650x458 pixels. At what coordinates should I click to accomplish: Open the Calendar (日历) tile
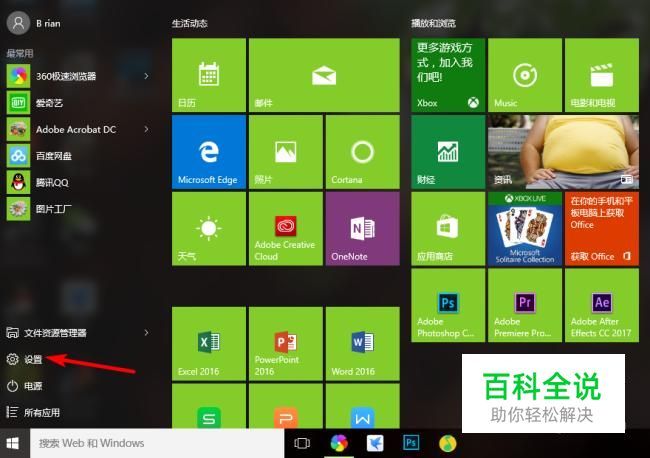click(x=209, y=75)
